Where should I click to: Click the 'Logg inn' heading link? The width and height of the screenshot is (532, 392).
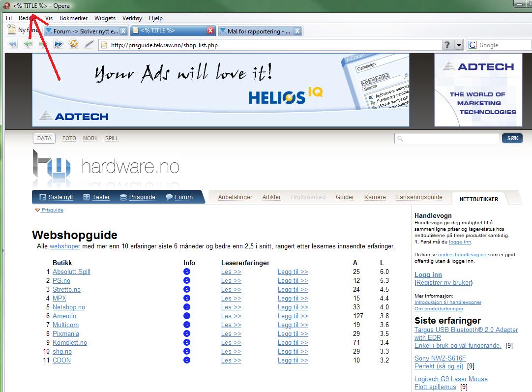point(428,274)
